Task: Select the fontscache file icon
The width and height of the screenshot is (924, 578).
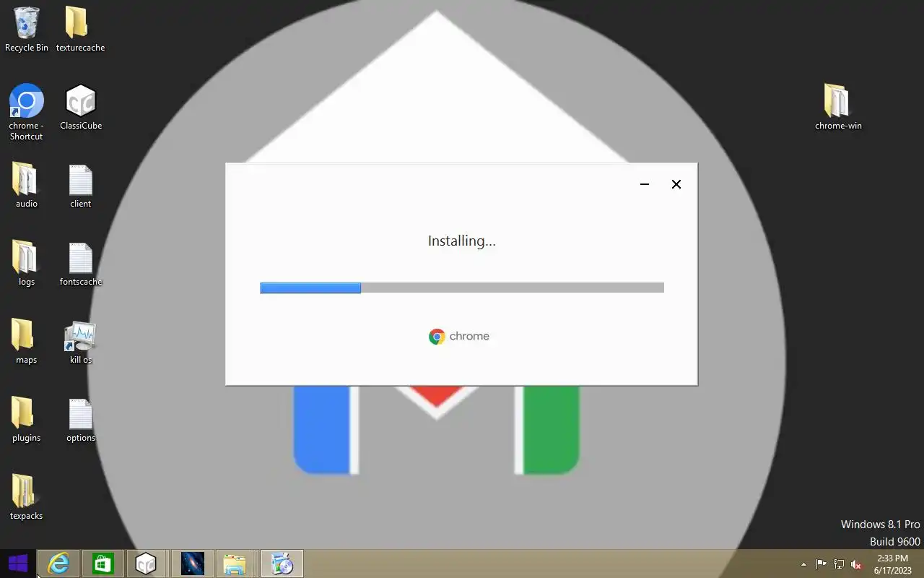Action: pos(80,264)
